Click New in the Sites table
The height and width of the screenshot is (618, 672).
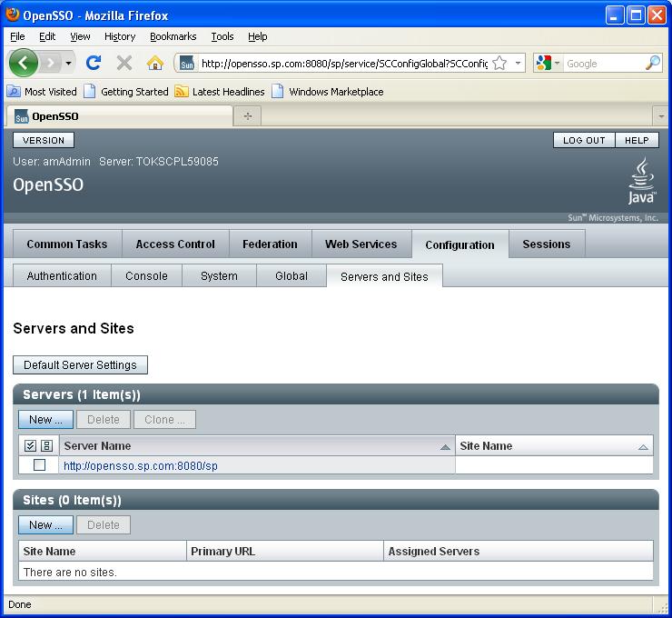(x=45, y=525)
